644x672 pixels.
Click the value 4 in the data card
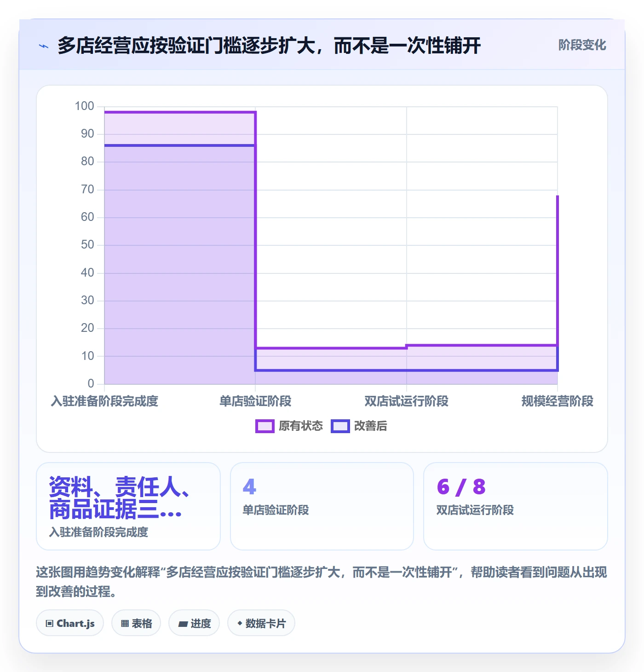pyautogui.click(x=249, y=487)
